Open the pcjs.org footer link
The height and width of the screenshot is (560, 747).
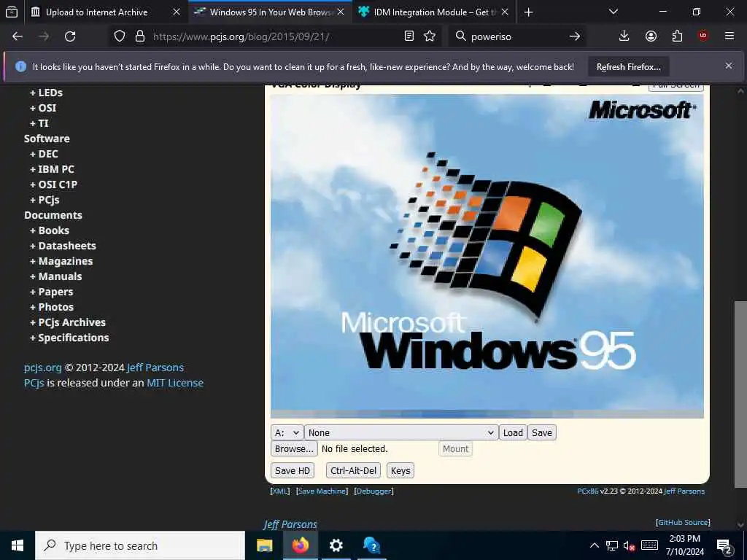(x=43, y=367)
